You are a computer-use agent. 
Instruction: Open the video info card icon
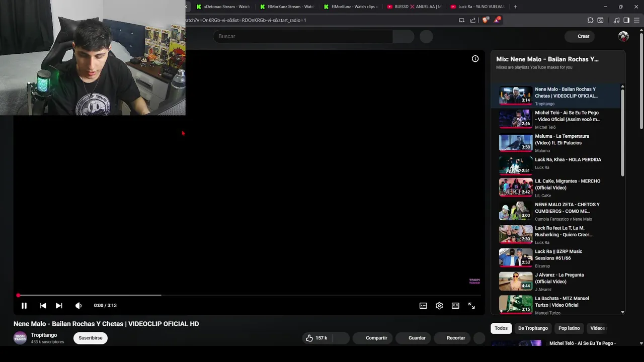click(475, 59)
